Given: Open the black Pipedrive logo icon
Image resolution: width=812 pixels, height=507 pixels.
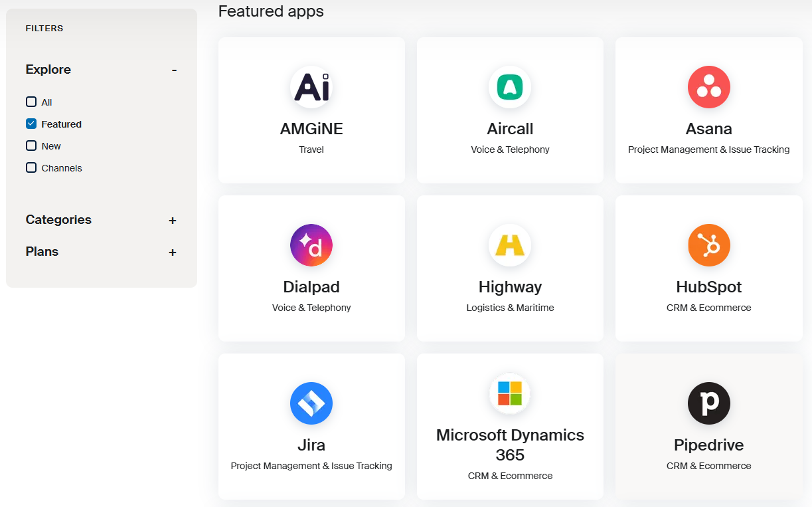Looking at the screenshot, I should (x=709, y=403).
